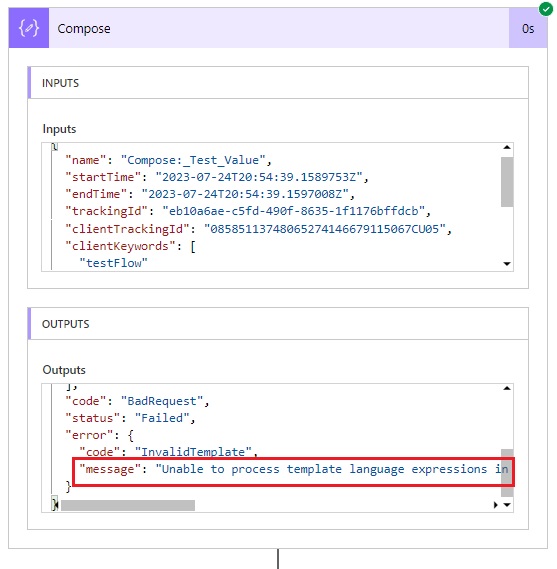Image resolution: width=557 pixels, height=569 pixels.
Task: Click the Outputs horizontal scroll left arrow
Action: (x=56, y=505)
